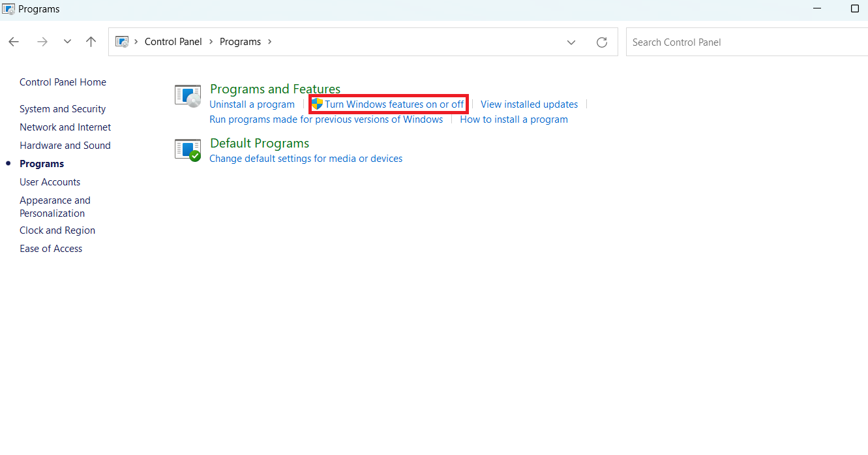Maximize the Programs window
Screen dimensions: 868x455
point(855,8)
